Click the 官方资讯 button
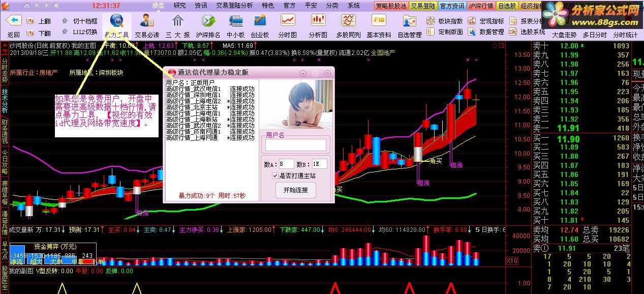 [452, 6]
